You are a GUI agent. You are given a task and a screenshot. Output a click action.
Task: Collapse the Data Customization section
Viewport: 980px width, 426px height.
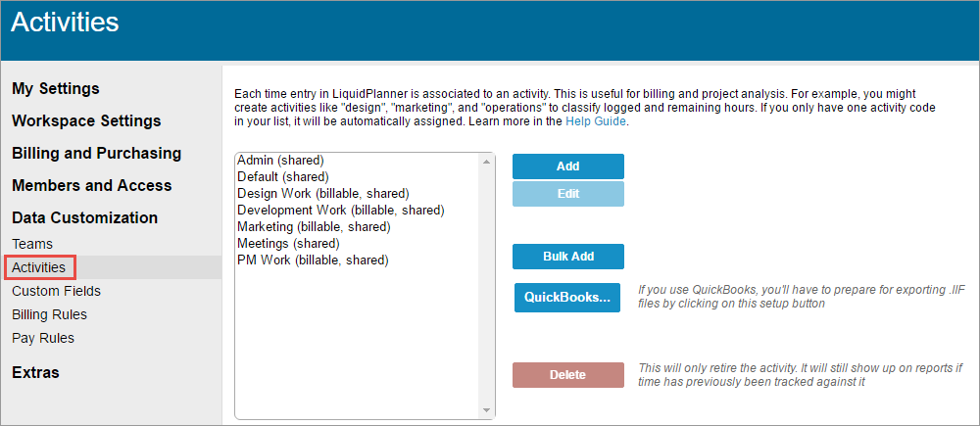click(x=84, y=217)
